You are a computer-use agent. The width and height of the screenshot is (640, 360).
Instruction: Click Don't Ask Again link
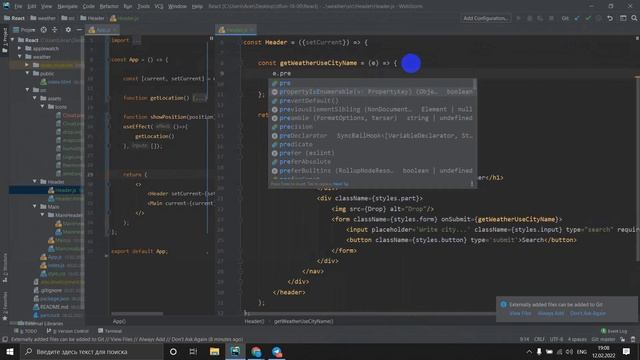click(588, 313)
